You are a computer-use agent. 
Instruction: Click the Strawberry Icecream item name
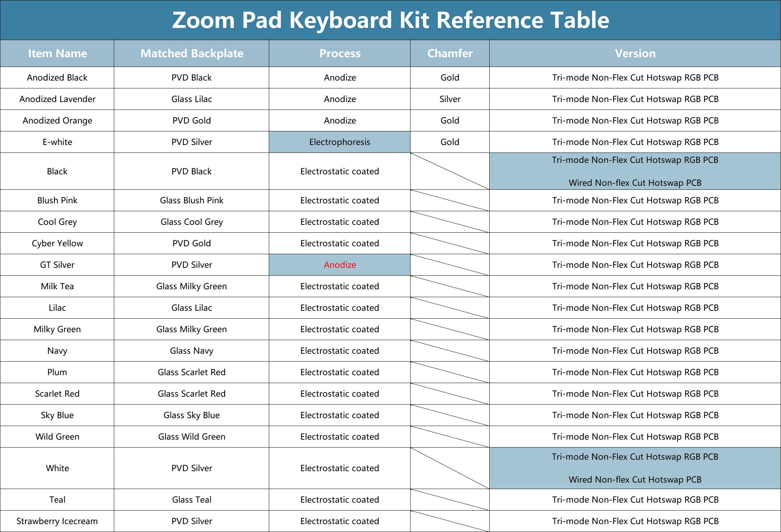coord(57,521)
